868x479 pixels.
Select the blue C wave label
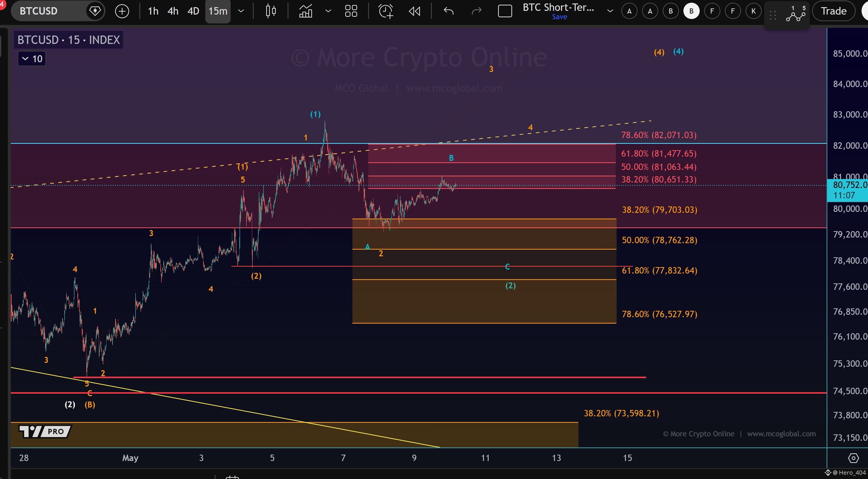coord(507,267)
